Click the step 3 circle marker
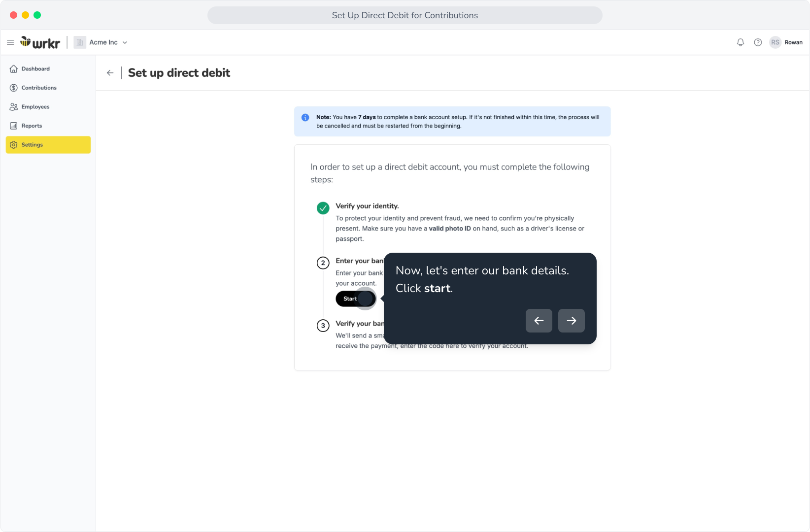 323,326
